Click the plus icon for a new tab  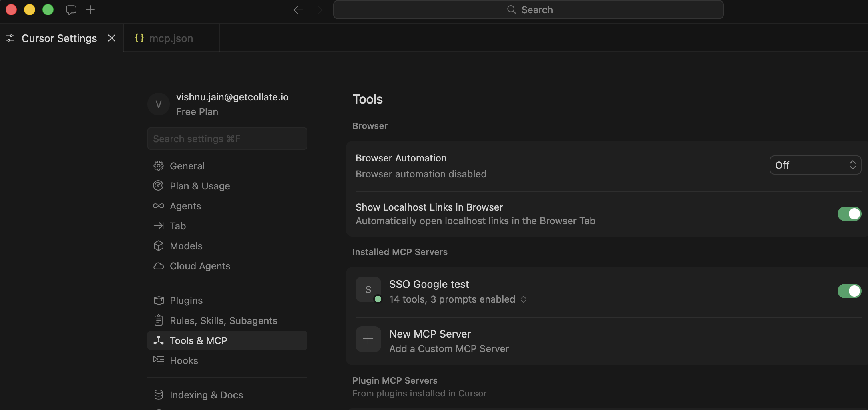(90, 10)
